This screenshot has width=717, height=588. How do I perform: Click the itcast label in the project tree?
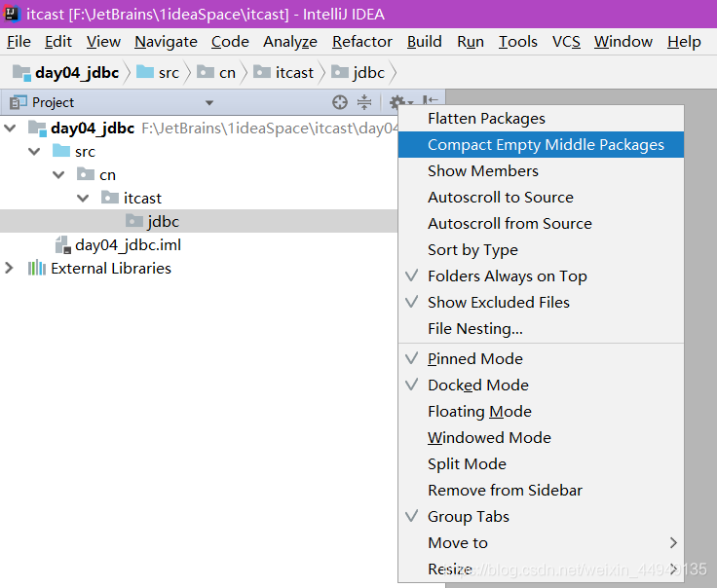tap(142, 199)
